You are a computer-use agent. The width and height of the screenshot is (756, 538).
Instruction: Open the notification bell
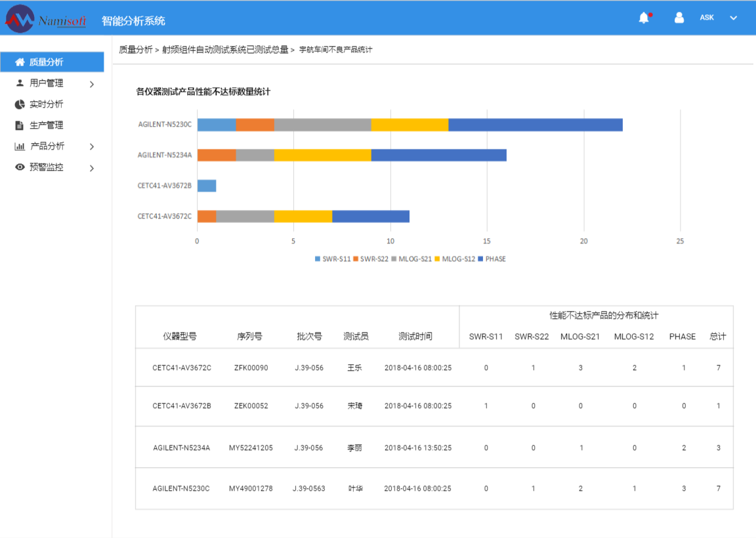click(644, 18)
